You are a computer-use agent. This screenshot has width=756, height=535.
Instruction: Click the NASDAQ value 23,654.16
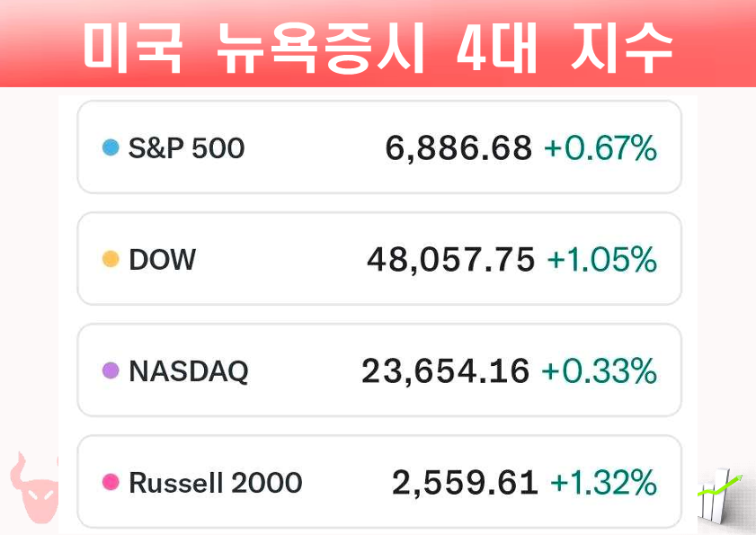[446, 370]
